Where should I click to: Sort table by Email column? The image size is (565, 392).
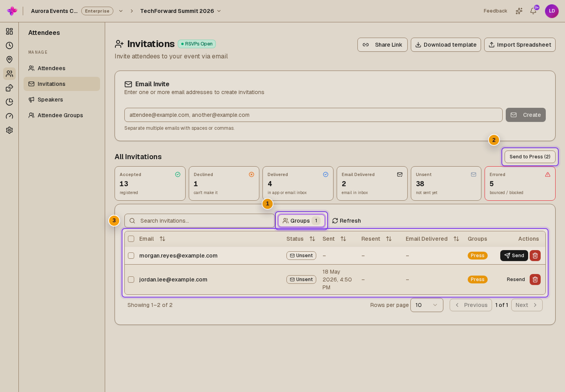(162, 239)
